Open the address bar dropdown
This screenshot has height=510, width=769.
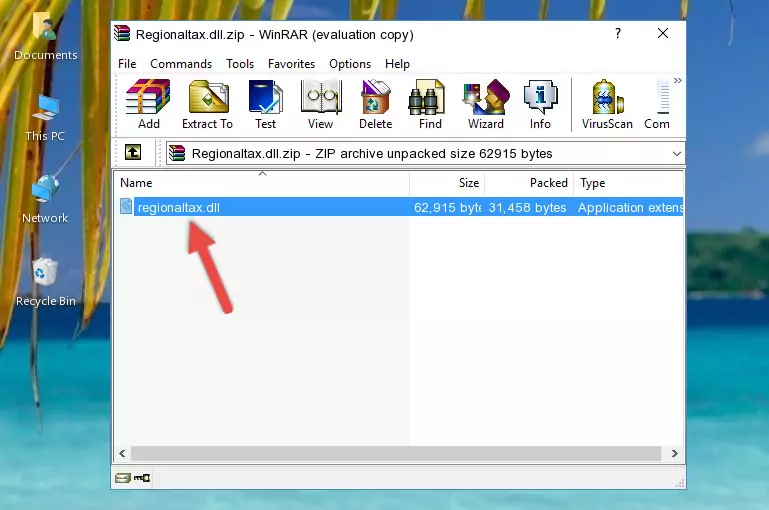677,153
